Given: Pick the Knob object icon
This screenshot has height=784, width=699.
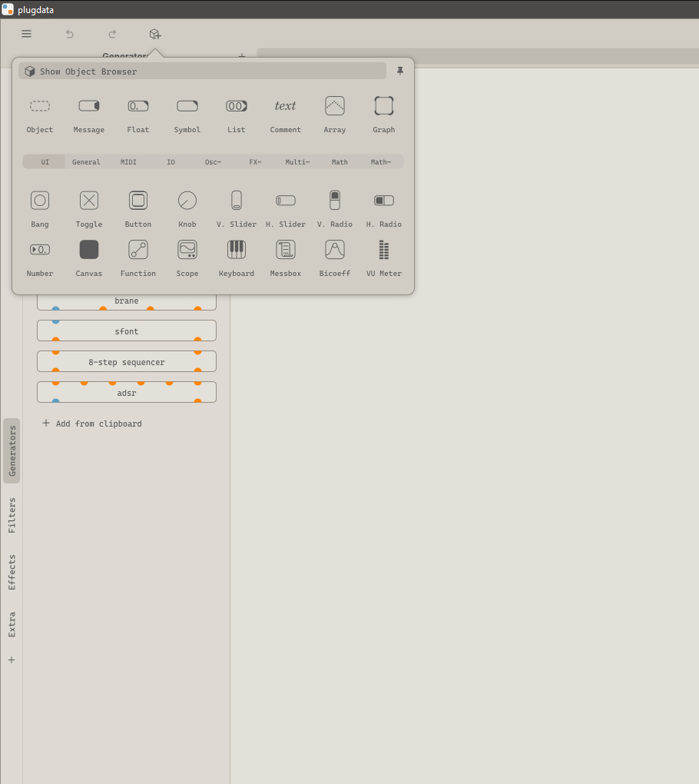Looking at the screenshot, I should pos(187,201).
